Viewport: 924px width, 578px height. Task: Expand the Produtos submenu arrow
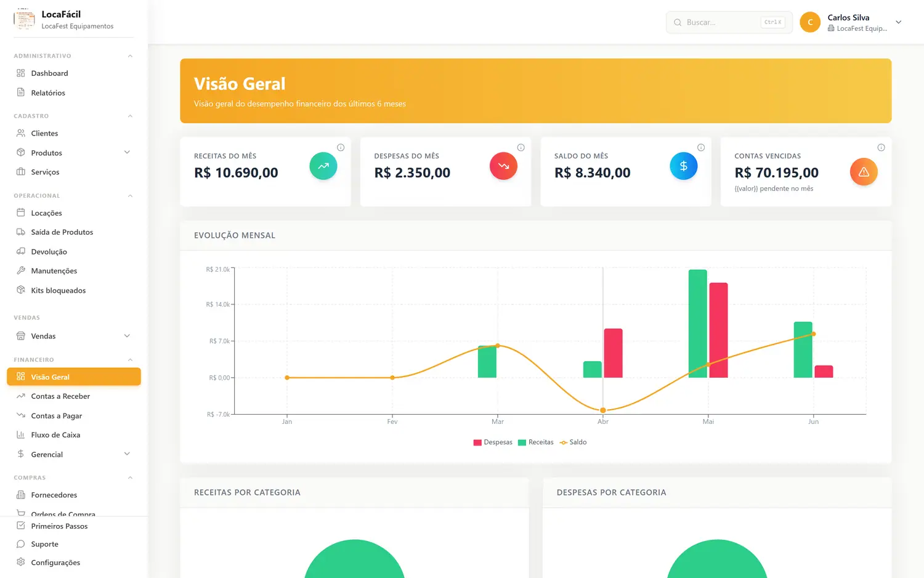[127, 152]
